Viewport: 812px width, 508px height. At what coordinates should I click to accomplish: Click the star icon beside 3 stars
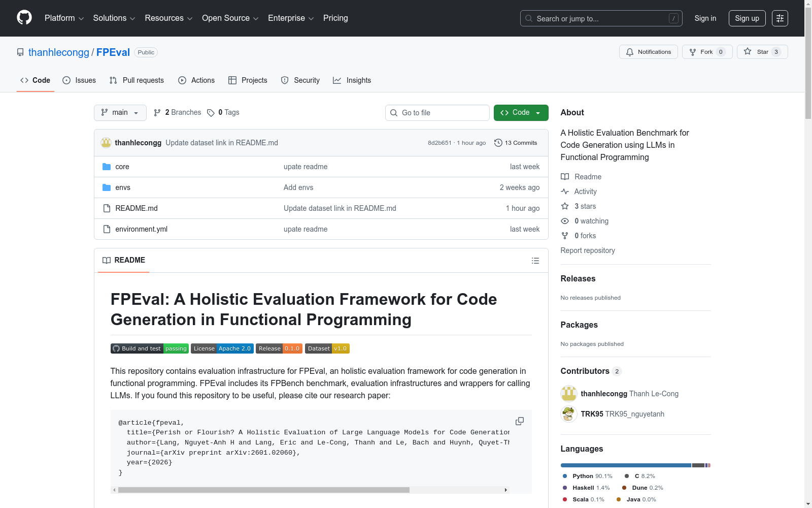(x=565, y=206)
